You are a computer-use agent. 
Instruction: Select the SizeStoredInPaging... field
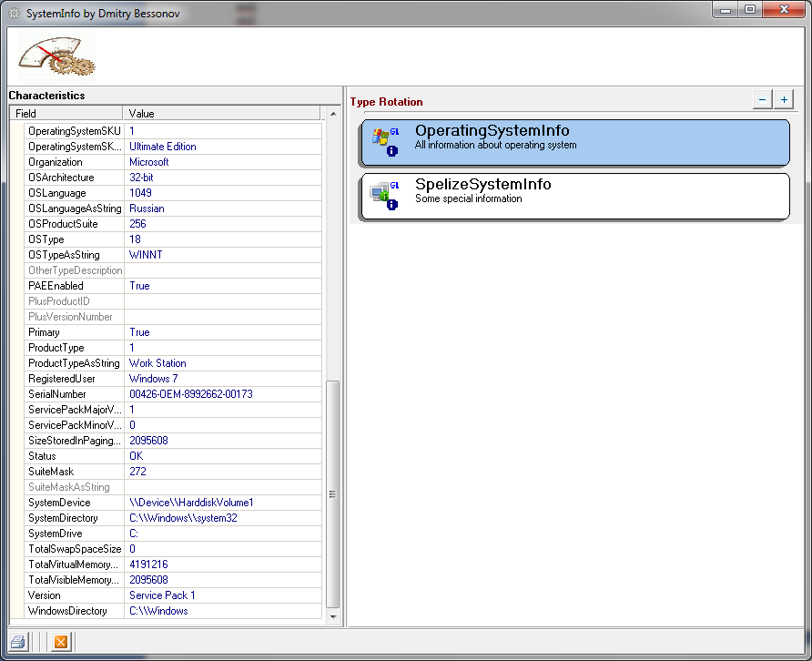(x=75, y=441)
